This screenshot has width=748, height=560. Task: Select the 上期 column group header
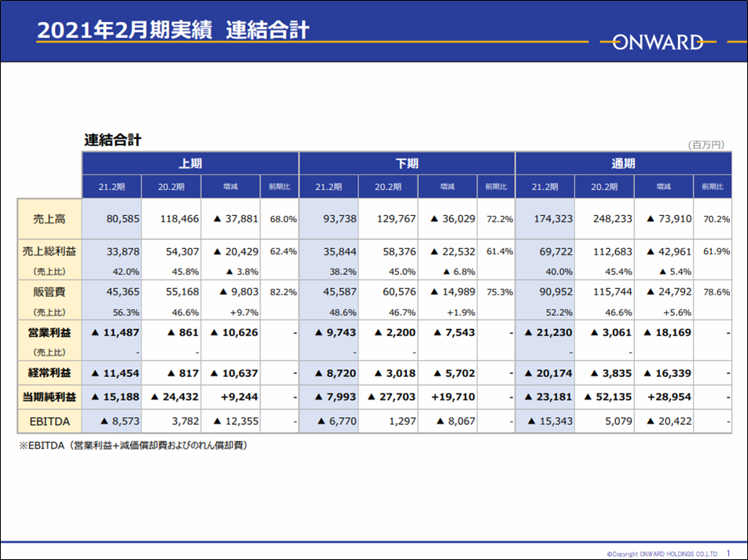[190, 163]
